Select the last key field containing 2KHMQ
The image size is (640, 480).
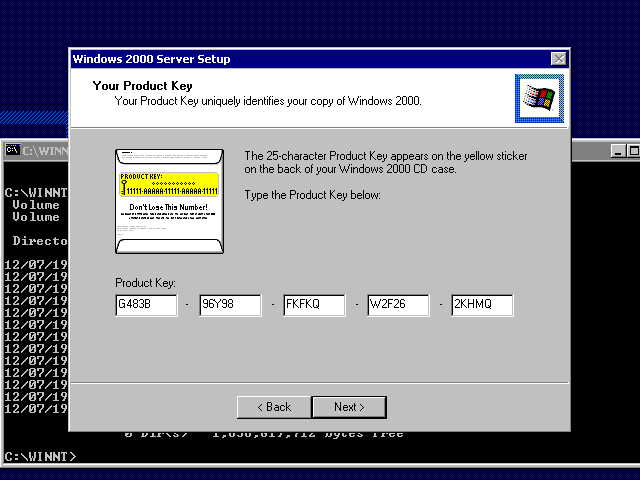pyautogui.click(x=482, y=305)
